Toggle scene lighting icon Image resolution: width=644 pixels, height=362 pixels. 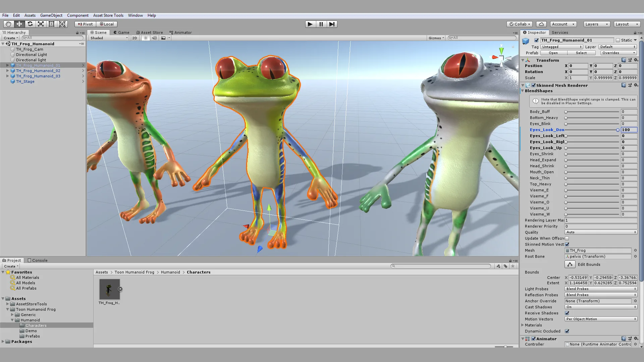pyautogui.click(x=146, y=38)
